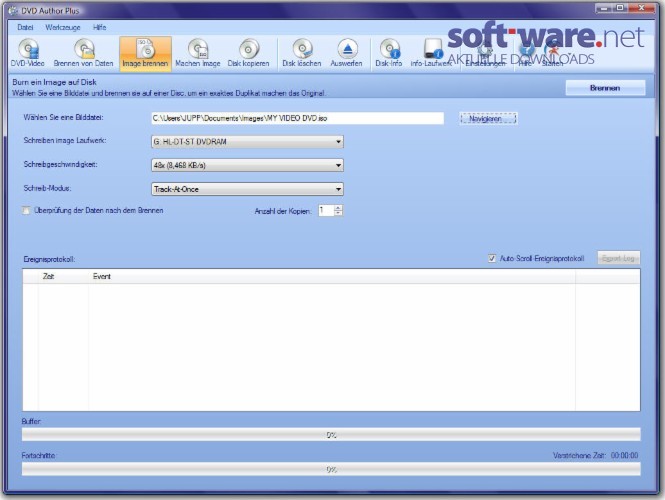Click the 'Wählen Sie eine Bilddatei:' label
Viewport: 665px width, 500px height.
(64, 117)
